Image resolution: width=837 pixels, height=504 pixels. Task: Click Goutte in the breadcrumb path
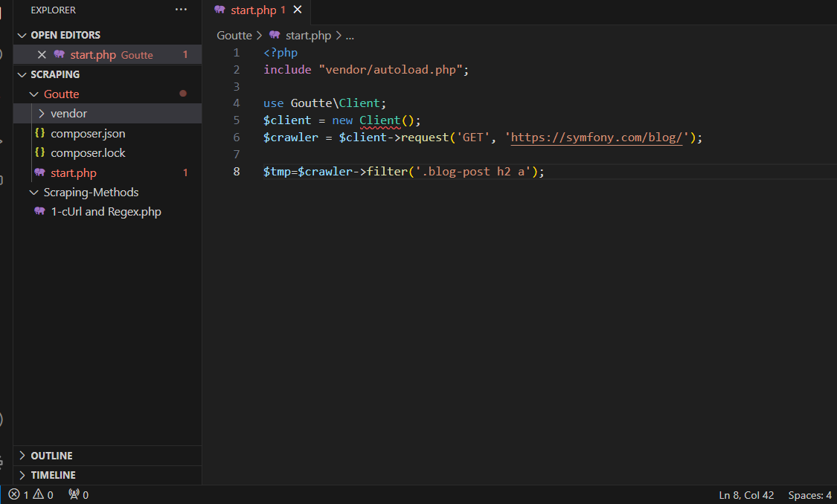coord(234,35)
